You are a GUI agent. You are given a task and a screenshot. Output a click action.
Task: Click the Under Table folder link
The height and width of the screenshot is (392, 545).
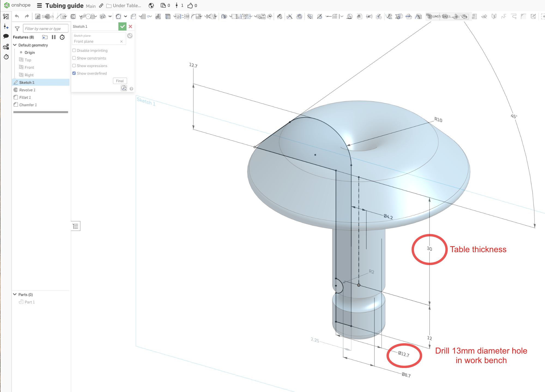point(124,5)
